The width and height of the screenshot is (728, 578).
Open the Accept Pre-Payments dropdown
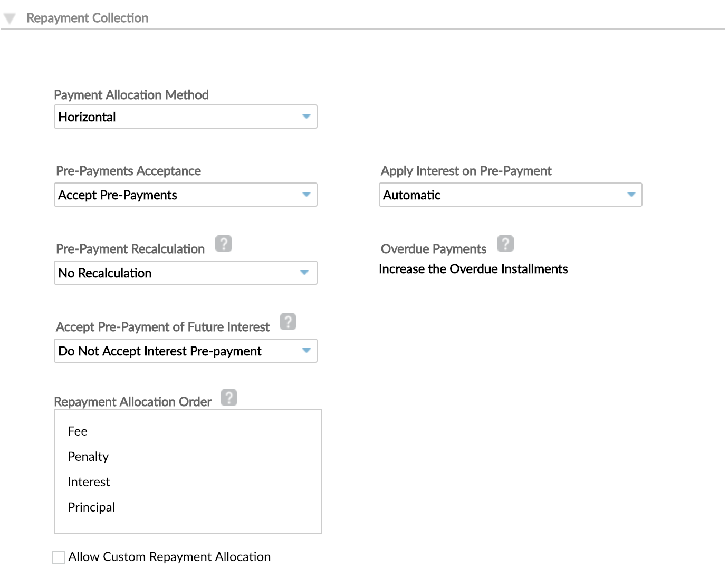(x=185, y=195)
